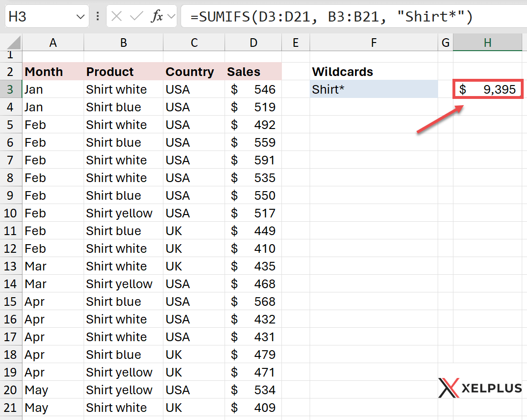The image size is (527, 420).
Task: Select column H header
Action: click(x=487, y=43)
